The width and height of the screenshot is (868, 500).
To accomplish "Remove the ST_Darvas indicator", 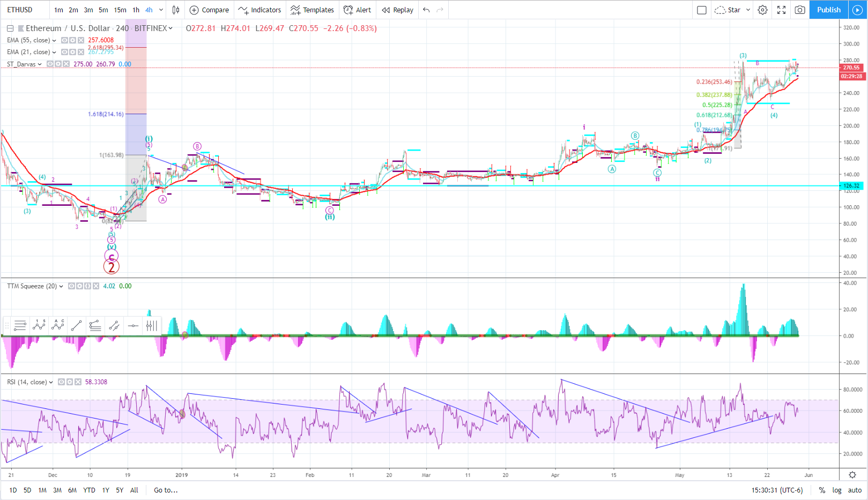I will (x=66, y=64).
